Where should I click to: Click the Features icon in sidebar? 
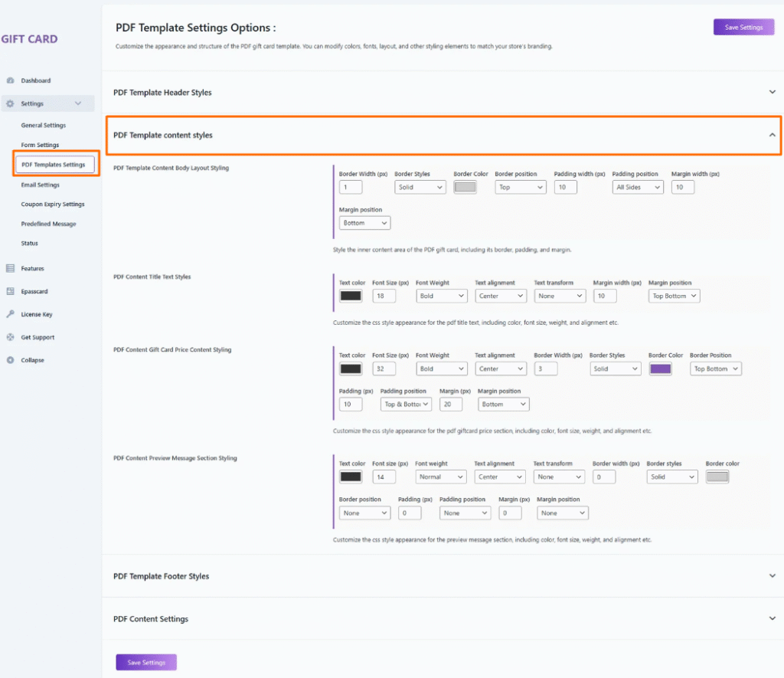[10, 268]
